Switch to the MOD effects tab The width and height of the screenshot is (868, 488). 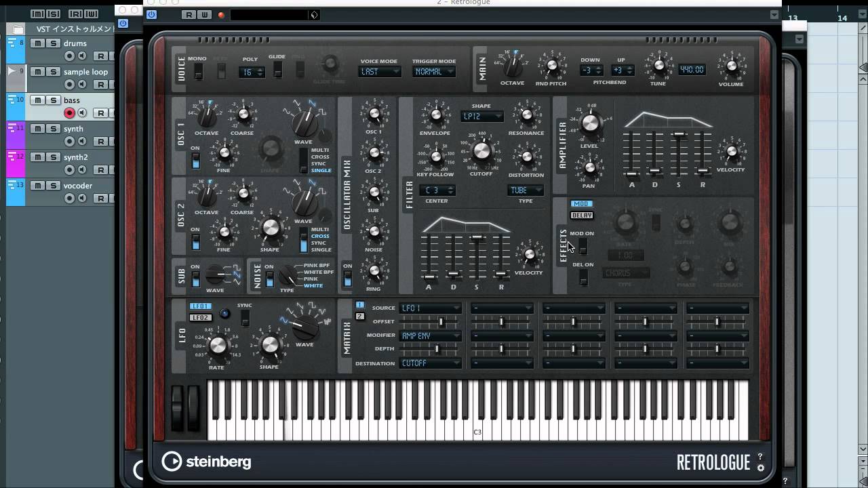581,204
